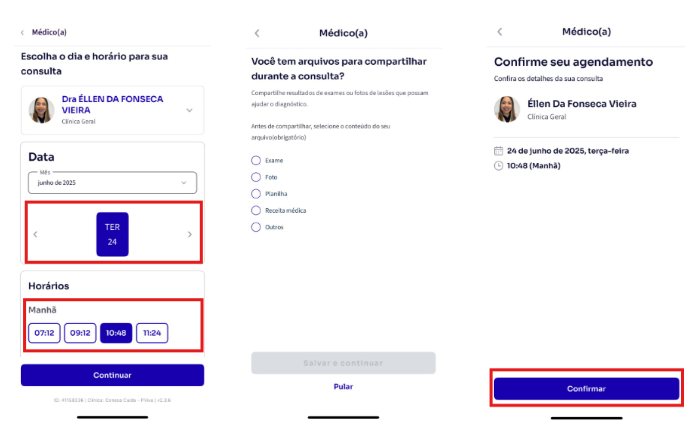Open the Mês dropdown junho de 2025
The image size is (697, 435).
coord(112,183)
